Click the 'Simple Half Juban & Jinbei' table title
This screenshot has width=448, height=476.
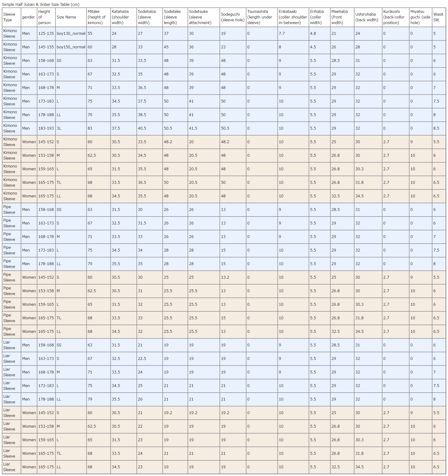[x=41, y=4]
